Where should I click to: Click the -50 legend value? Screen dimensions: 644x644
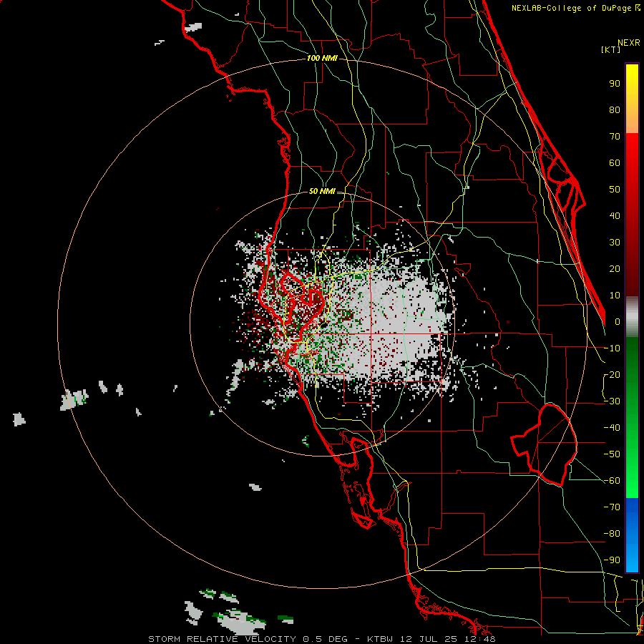tap(612, 454)
